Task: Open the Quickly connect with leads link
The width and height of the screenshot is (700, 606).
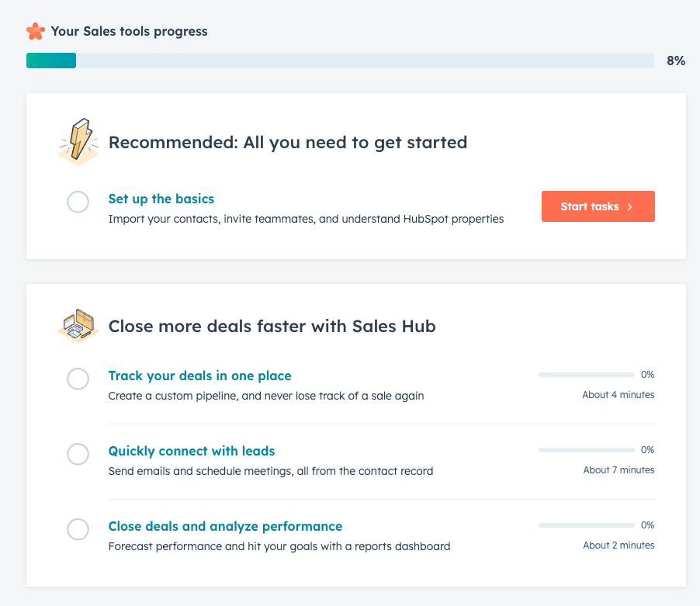Action: [192, 452]
